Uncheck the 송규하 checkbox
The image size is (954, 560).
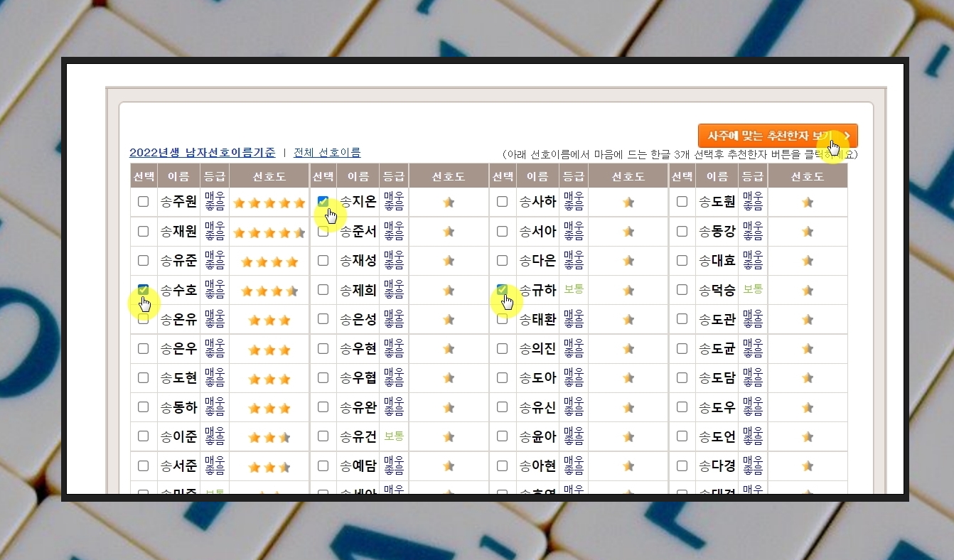(503, 289)
